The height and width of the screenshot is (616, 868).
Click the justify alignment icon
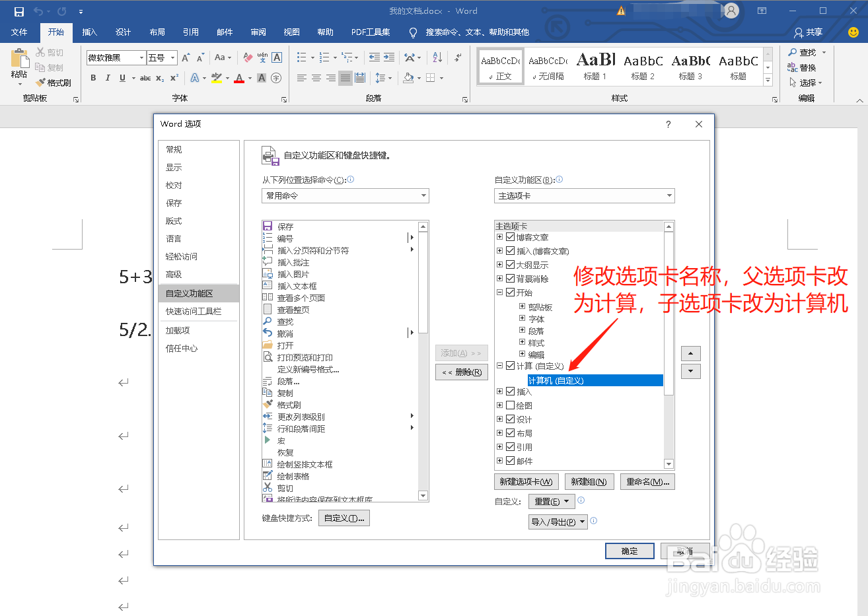[345, 78]
